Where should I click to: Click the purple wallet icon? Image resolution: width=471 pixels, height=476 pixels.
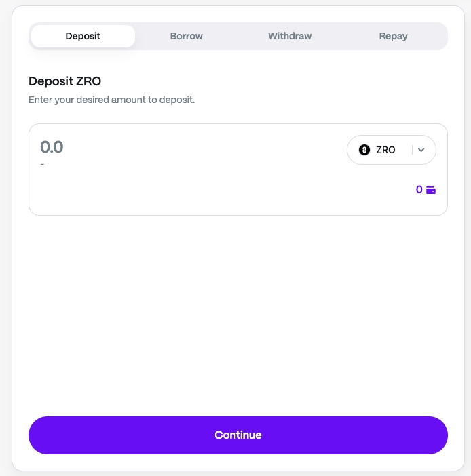click(431, 190)
